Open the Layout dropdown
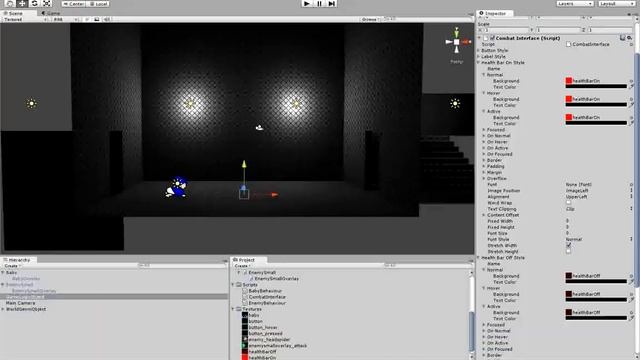Image resolution: width=640 pixels, height=360 pixels. (617, 3)
